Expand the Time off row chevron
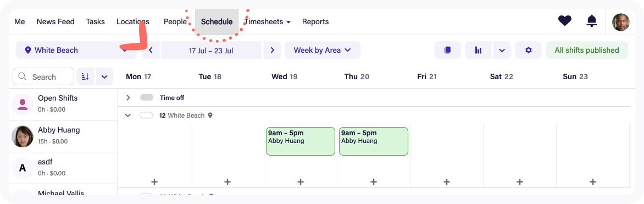644x204 pixels. coord(127,97)
